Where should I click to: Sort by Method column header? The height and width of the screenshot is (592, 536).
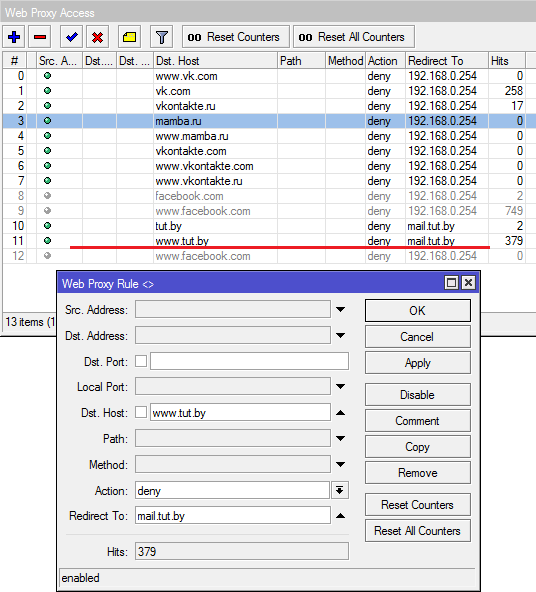(x=345, y=61)
